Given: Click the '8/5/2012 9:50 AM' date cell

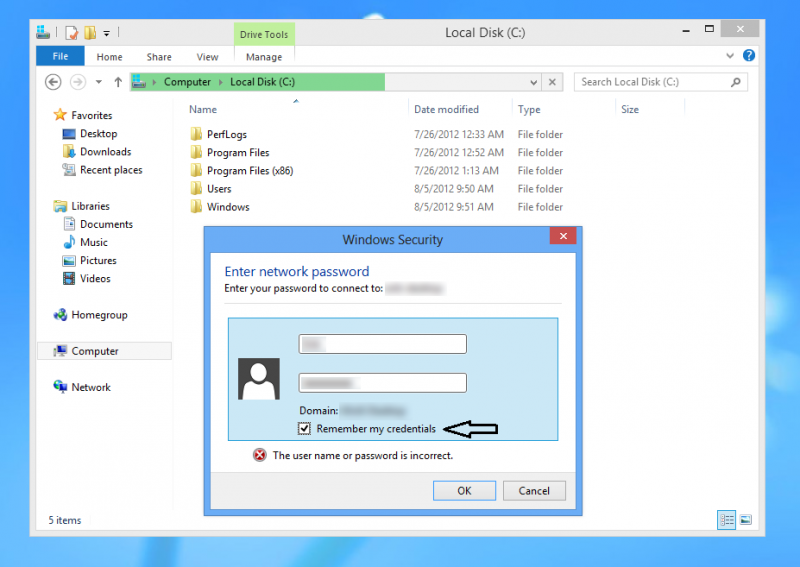Looking at the screenshot, I should (454, 189).
